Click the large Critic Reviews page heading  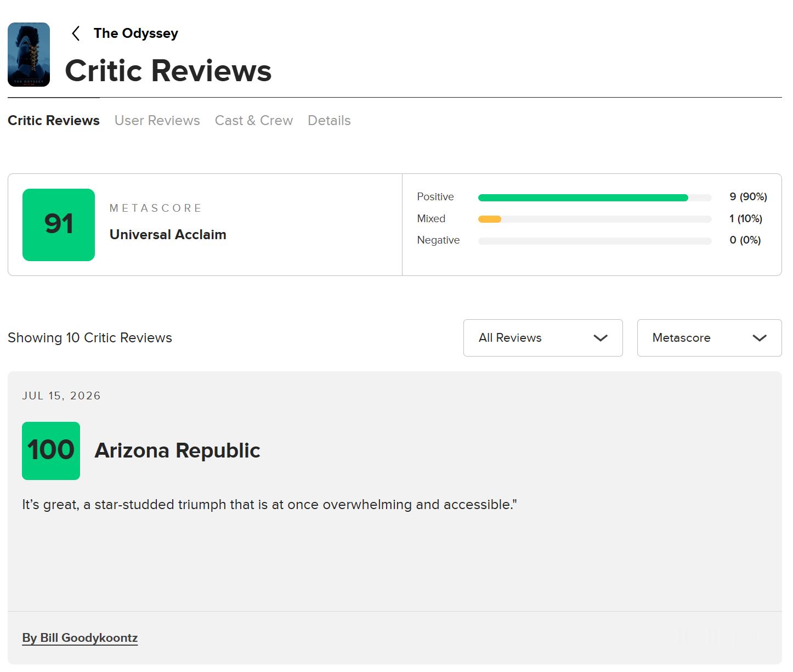(168, 71)
